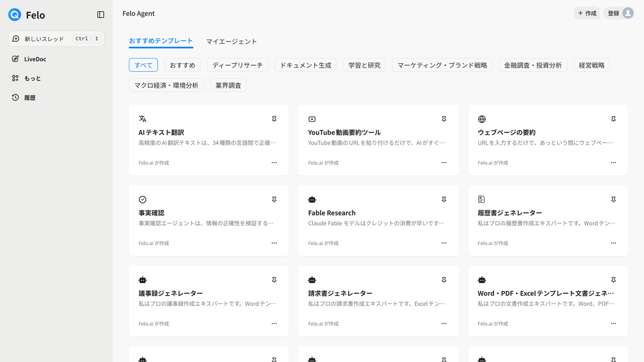644x362 pixels.
Task: Open the AIテキスト翻訳 card title
Action: 161,132
